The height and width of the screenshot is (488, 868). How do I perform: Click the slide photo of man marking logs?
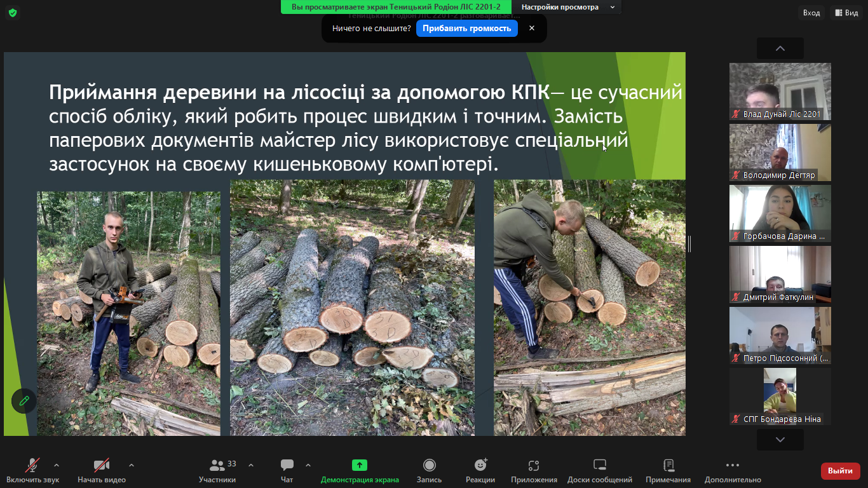pos(590,308)
